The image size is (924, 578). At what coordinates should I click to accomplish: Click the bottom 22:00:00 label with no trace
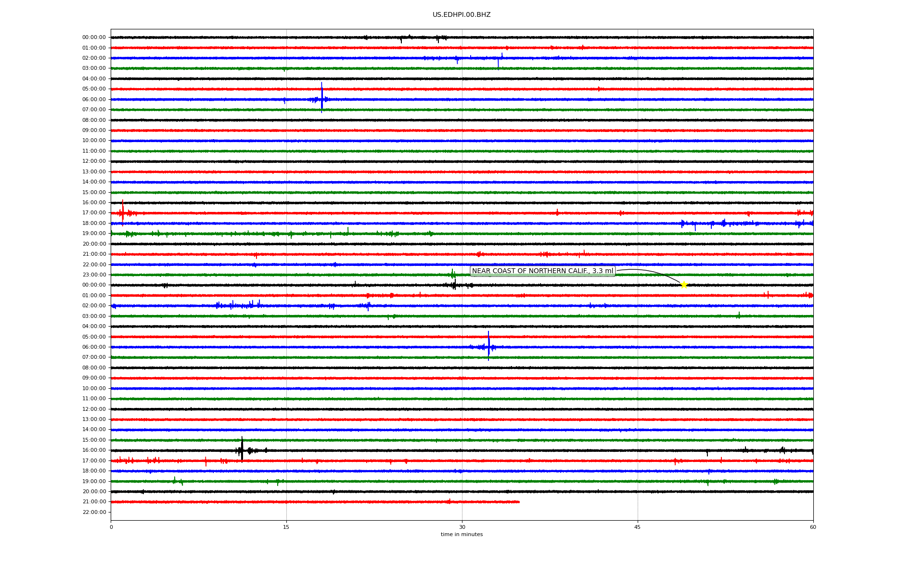pyautogui.click(x=94, y=512)
